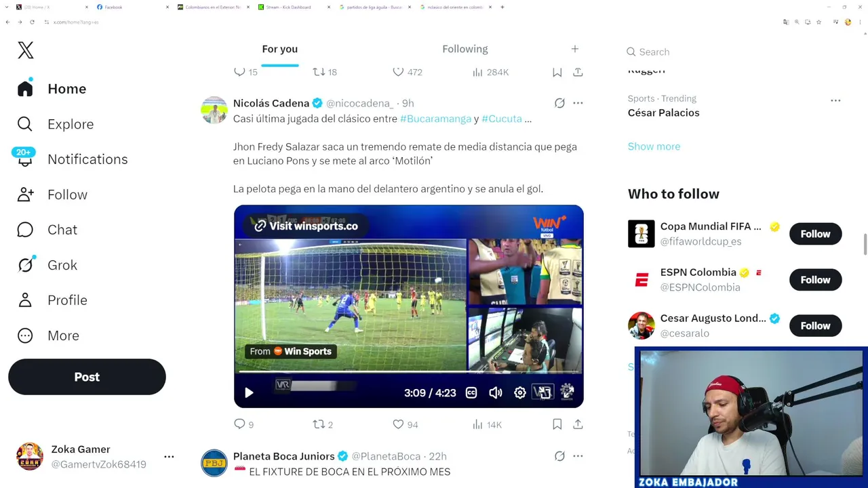Open more options on Planeta Boca Juniors post
This screenshot has width=868, height=488.
coord(578,456)
